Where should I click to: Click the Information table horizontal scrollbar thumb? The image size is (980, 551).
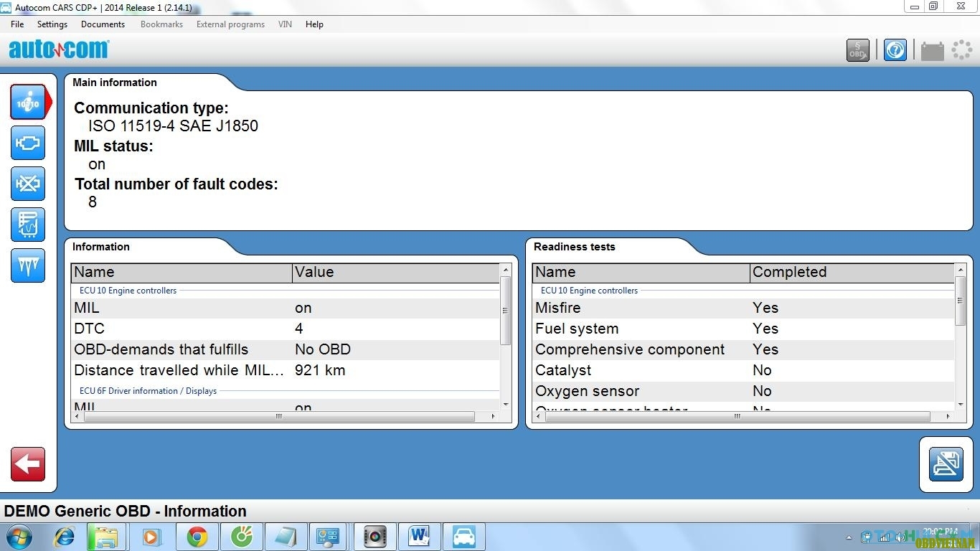[x=279, y=416]
